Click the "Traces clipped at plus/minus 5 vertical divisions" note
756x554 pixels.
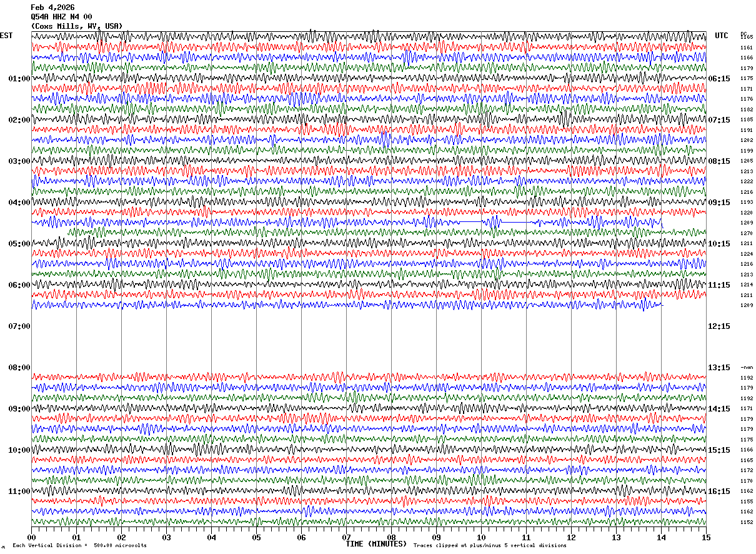click(490, 546)
